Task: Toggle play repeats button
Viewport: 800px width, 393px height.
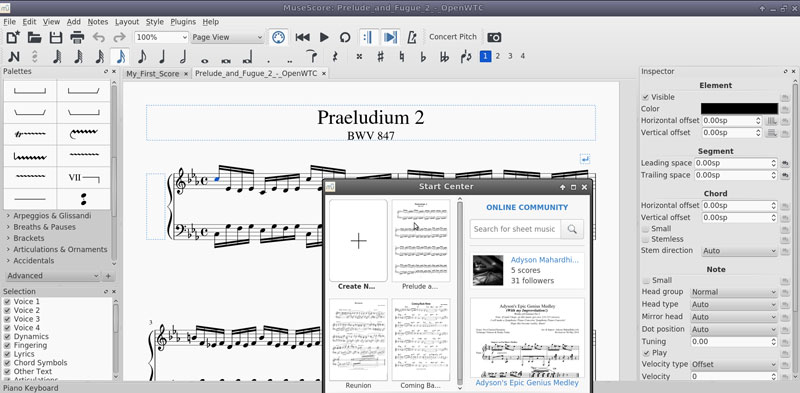Action: click(x=367, y=37)
